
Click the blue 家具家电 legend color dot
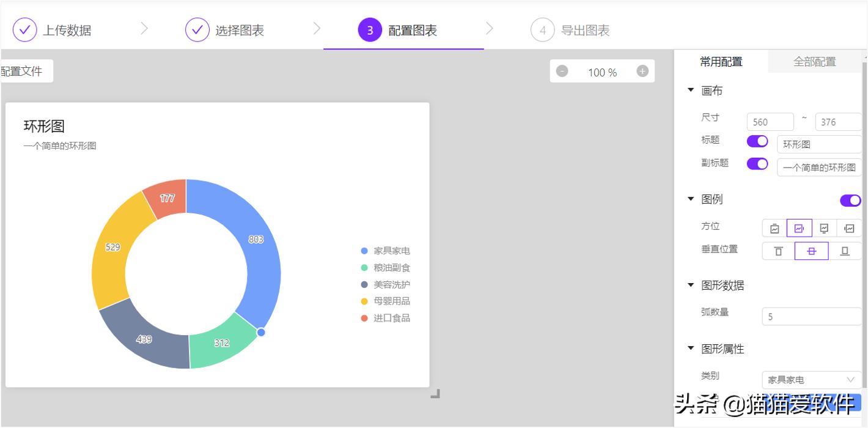pos(365,251)
